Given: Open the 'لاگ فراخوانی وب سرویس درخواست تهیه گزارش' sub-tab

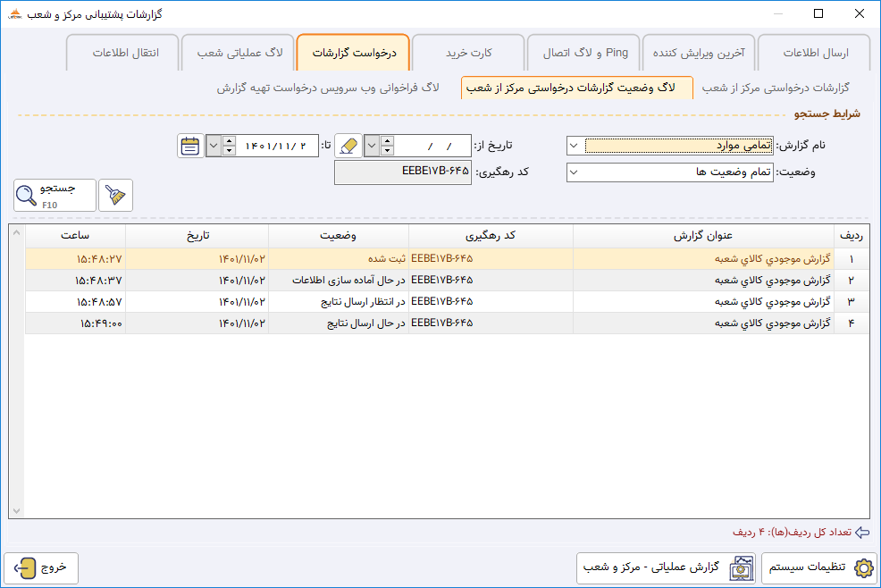Looking at the screenshot, I should pos(328,88).
